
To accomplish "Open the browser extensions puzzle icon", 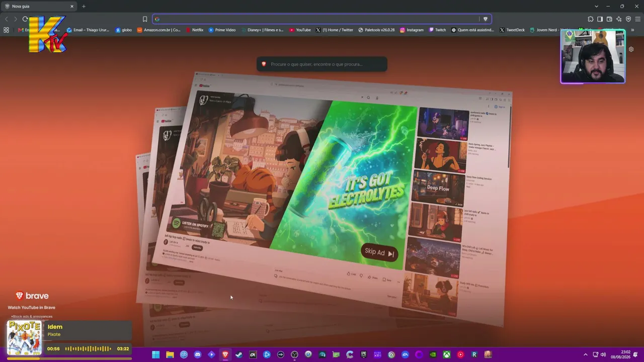I will click(591, 19).
